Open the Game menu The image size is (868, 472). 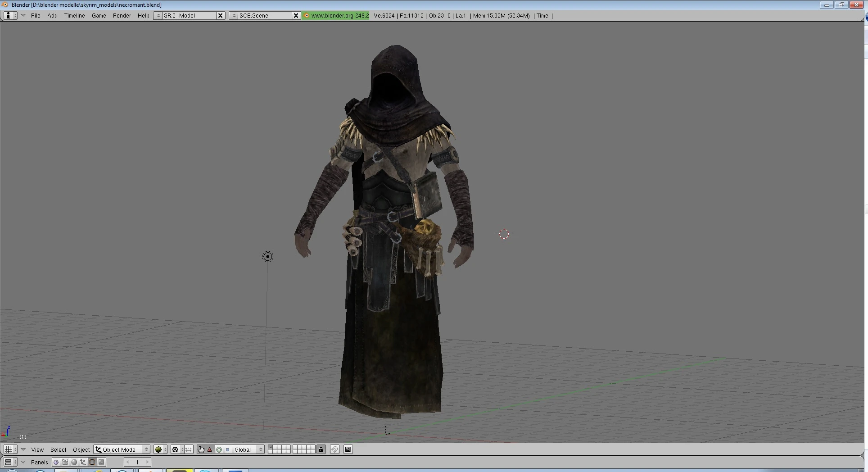tap(99, 15)
